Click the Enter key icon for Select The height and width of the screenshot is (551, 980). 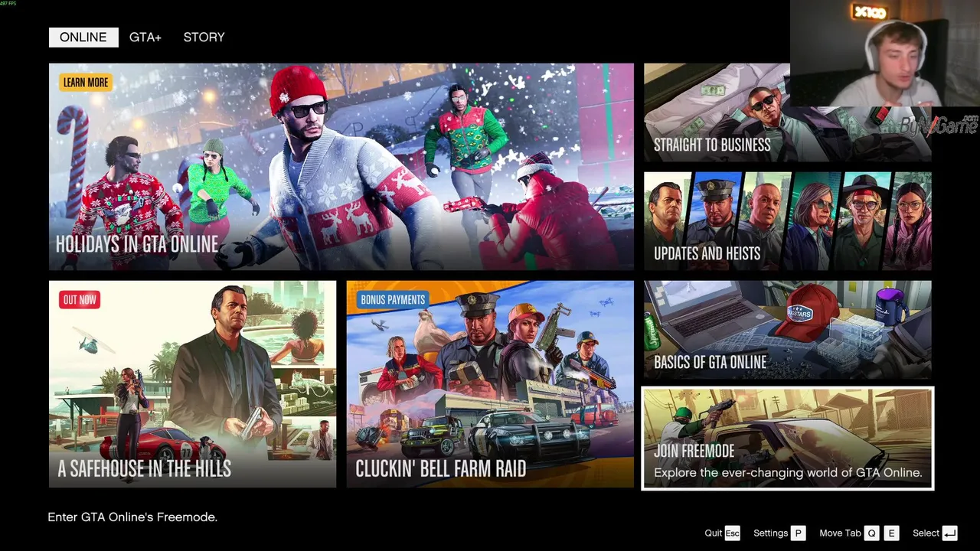click(949, 533)
